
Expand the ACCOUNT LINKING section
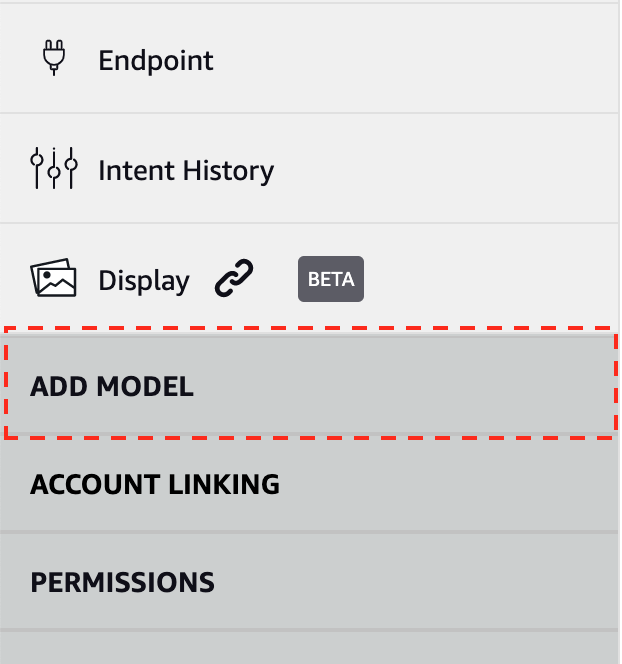309,484
